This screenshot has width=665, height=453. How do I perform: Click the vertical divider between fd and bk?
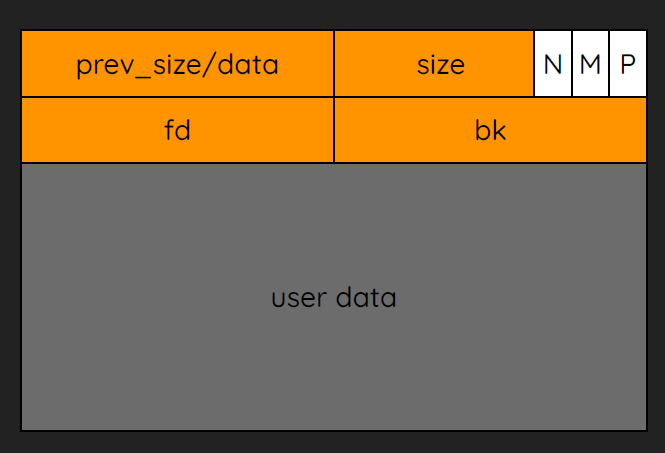(334, 130)
